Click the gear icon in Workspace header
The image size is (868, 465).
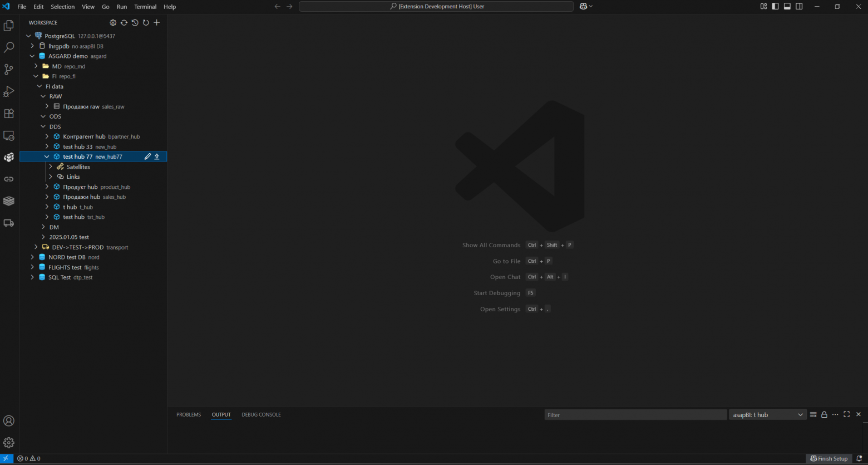pos(113,23)
